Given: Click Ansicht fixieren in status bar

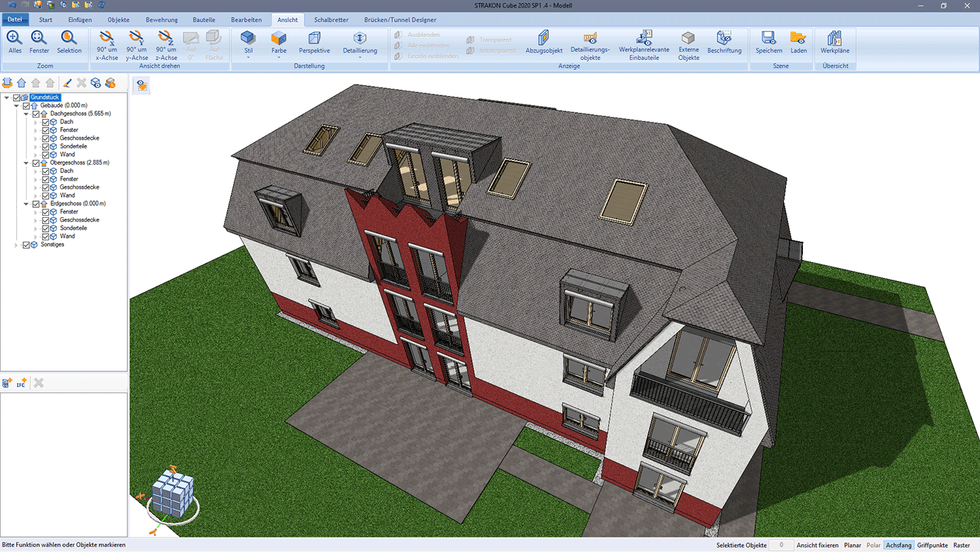Looking at the screenshot, I should point(818,545).
